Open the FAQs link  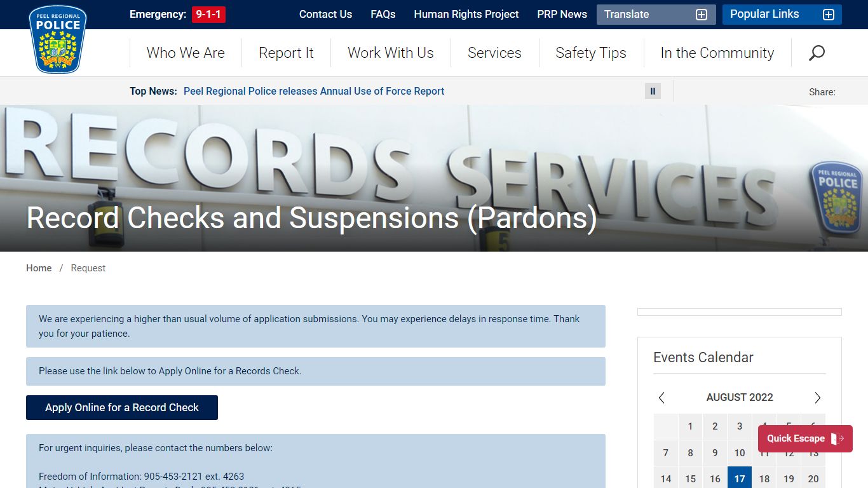383,14
